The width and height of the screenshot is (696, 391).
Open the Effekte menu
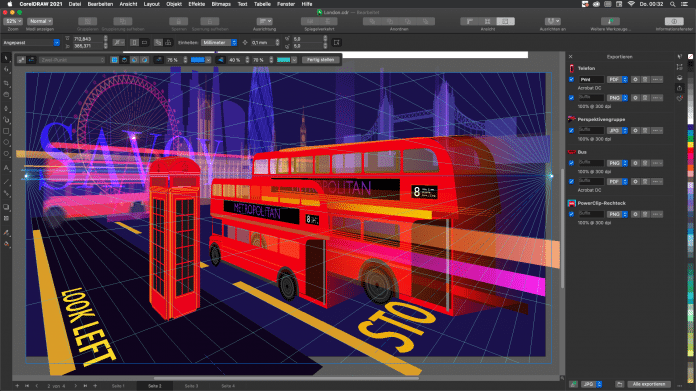197,4
